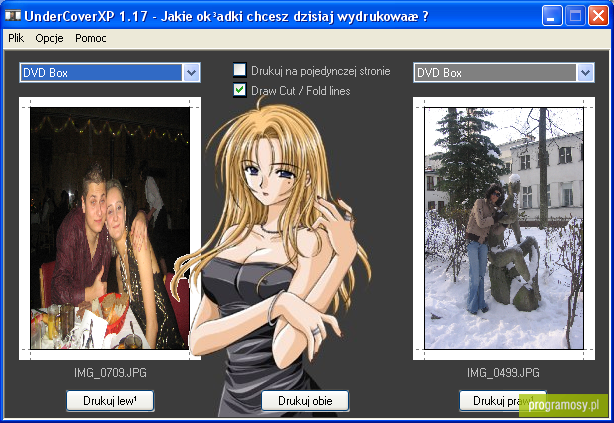Minimize the UnderCoverXP window
Viewport: 614px width, 423px height.
(552, 16)
